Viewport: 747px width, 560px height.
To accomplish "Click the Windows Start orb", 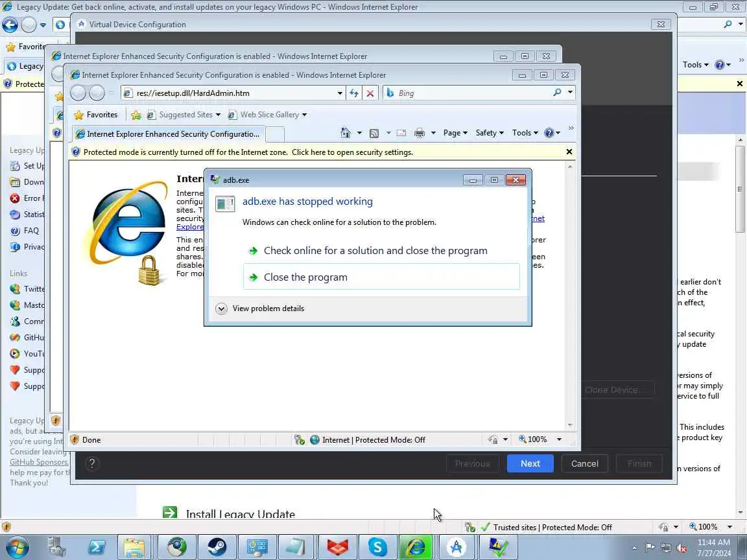I will coord(18,547).
